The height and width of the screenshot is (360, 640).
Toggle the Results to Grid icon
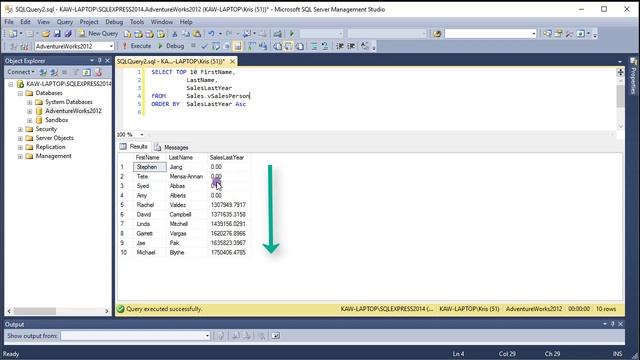[289, 46]
